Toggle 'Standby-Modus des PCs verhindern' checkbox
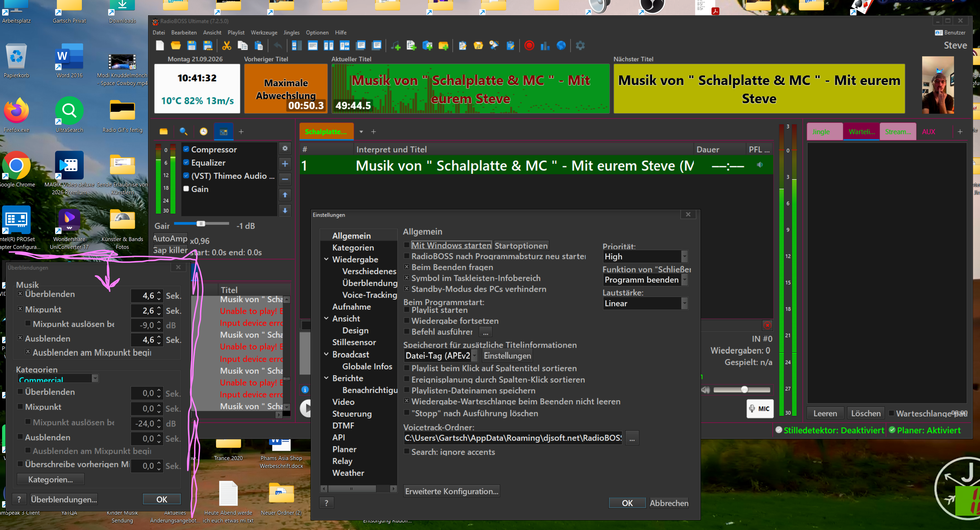This screenshot has height=530, width=980. point(407,289)
